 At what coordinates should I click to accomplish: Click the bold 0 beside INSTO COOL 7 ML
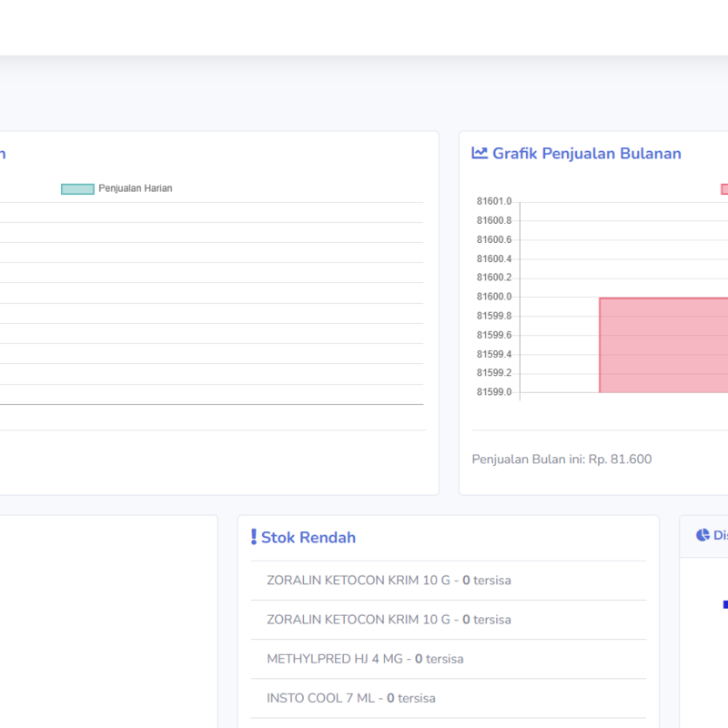tap(390, 697)
